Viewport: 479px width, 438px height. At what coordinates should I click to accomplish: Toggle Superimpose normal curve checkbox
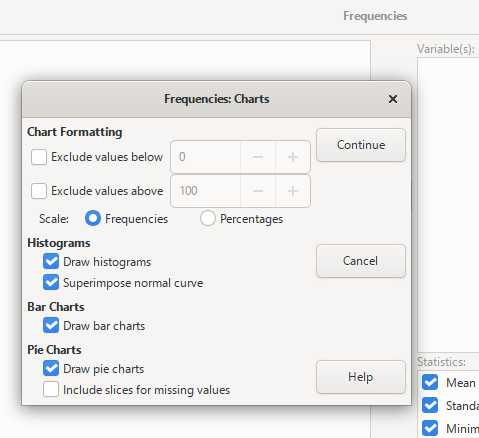pos(51,283)
